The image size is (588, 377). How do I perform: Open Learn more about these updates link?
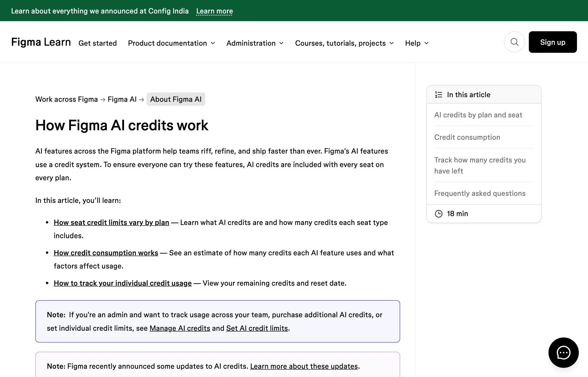click(x=304, y=366)
